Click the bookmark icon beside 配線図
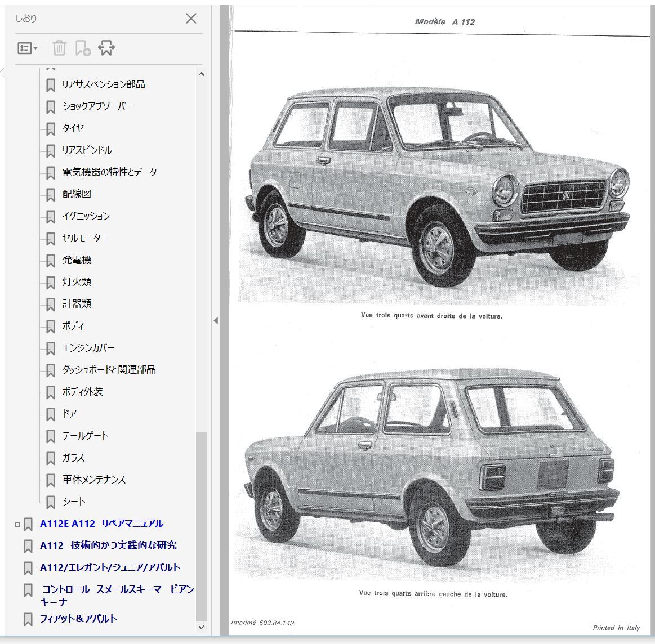The width and height of the screenshot is (655, 644). coord(51,195)
